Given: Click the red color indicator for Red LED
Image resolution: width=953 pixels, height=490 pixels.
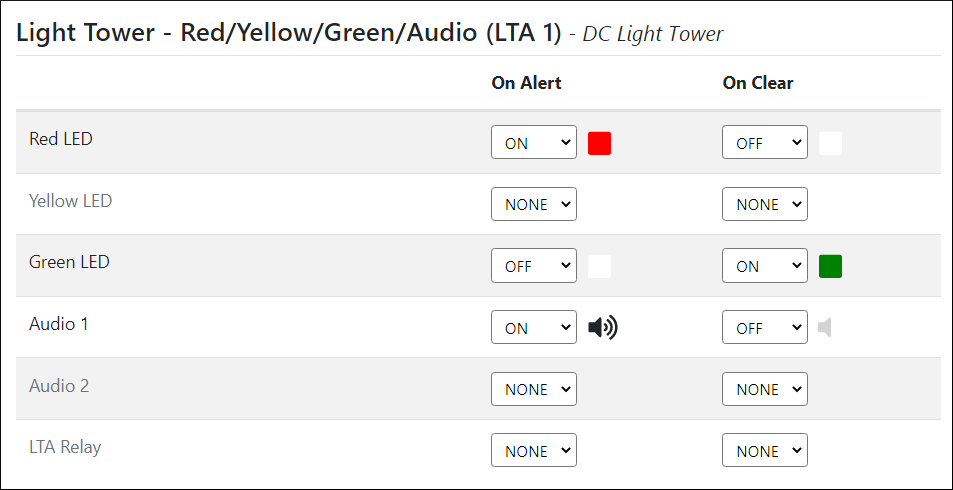Looking at the screenshot, I should [599, 143].
